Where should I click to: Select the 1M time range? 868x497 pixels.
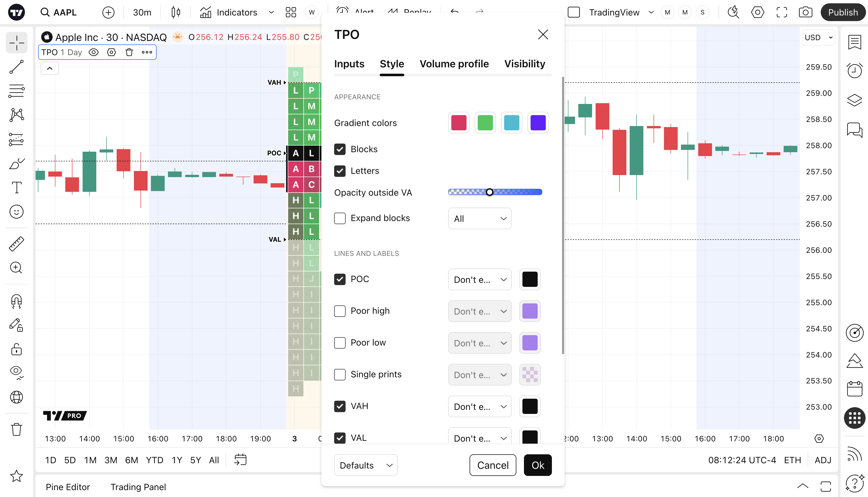90,460
